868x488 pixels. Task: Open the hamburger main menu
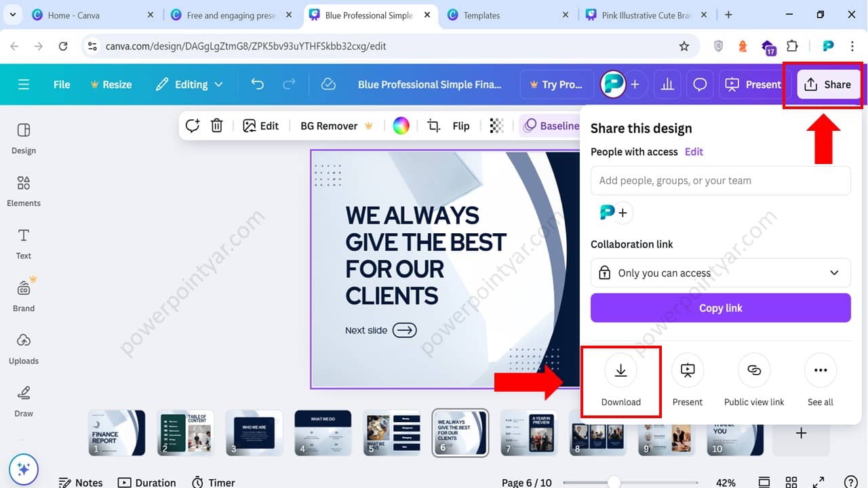(x=24, y=85)
